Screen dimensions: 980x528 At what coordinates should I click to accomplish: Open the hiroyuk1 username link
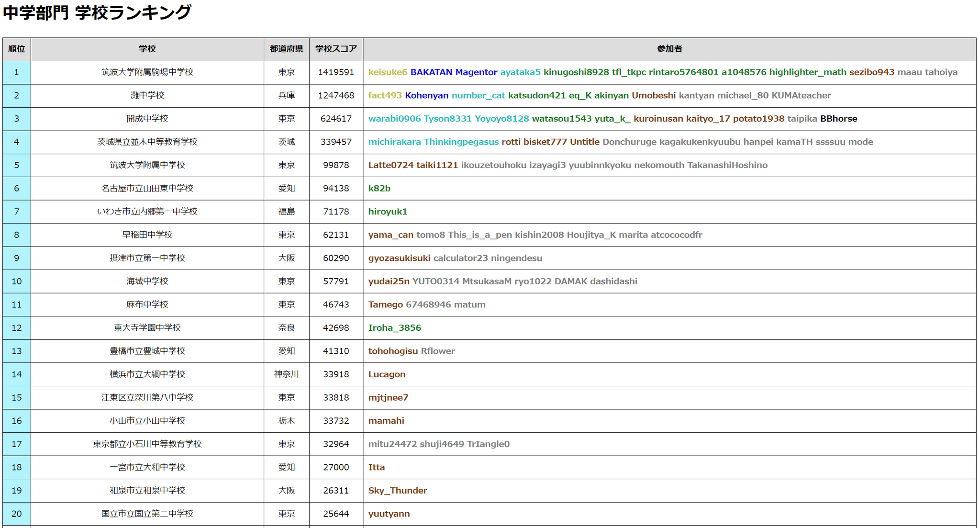pyautogui.click(x=388, y=211)
